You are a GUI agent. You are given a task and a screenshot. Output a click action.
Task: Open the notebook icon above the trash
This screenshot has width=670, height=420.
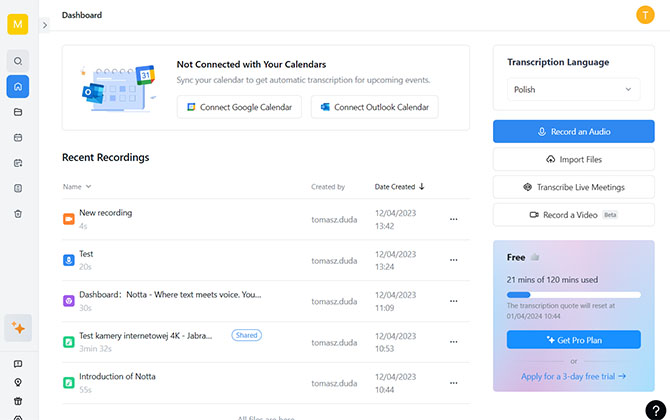click(18, 188)
